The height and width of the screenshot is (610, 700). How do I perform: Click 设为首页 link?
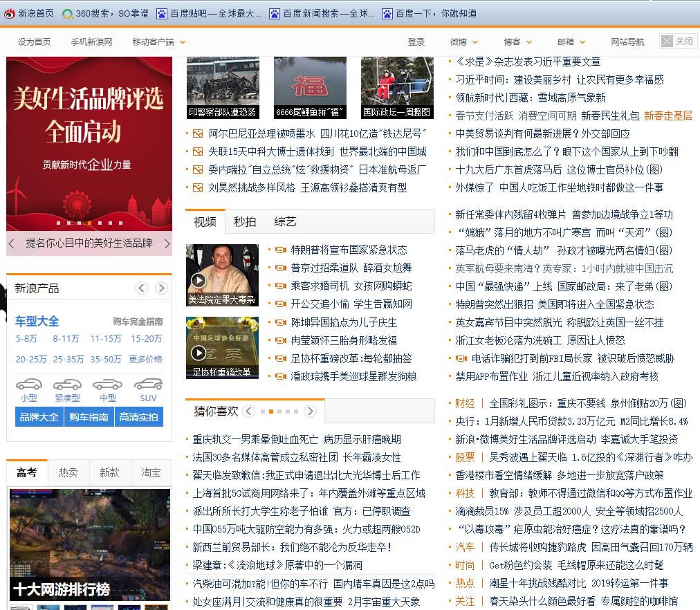point(35,42)
